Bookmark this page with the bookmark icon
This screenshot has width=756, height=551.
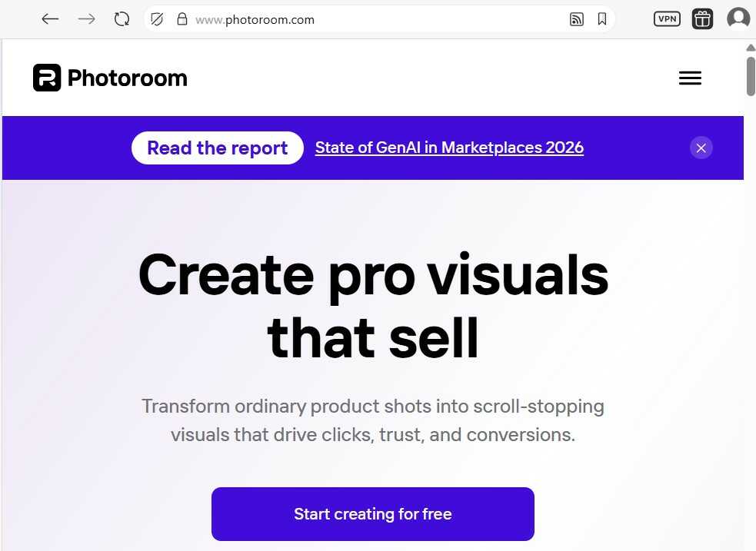point(601,19)
